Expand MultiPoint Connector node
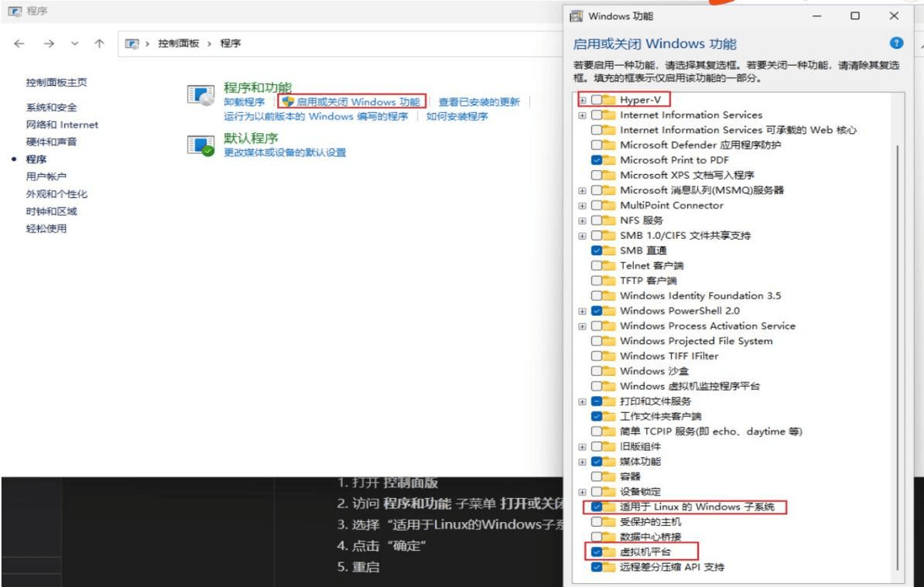Viewport: 924px width, 587px height. click(582, 206)
